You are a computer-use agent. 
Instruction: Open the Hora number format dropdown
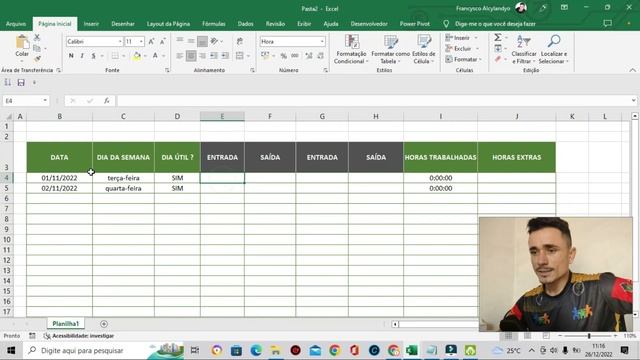(x=322, y=42)
